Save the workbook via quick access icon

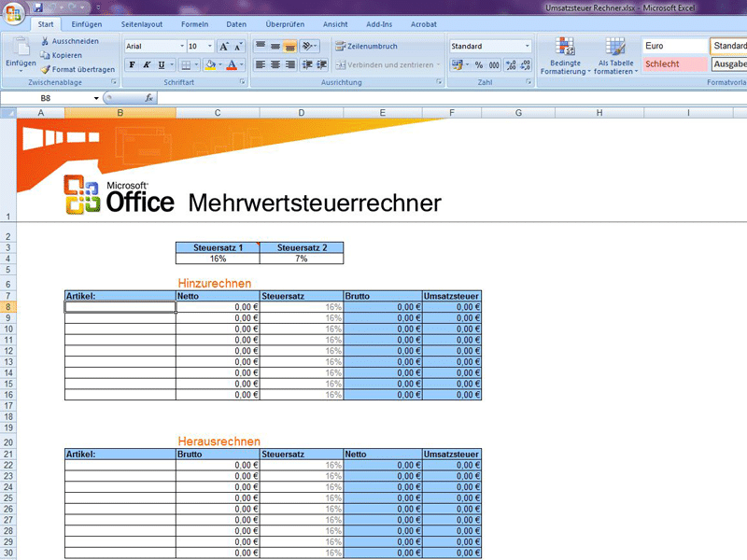pos(38,7)
